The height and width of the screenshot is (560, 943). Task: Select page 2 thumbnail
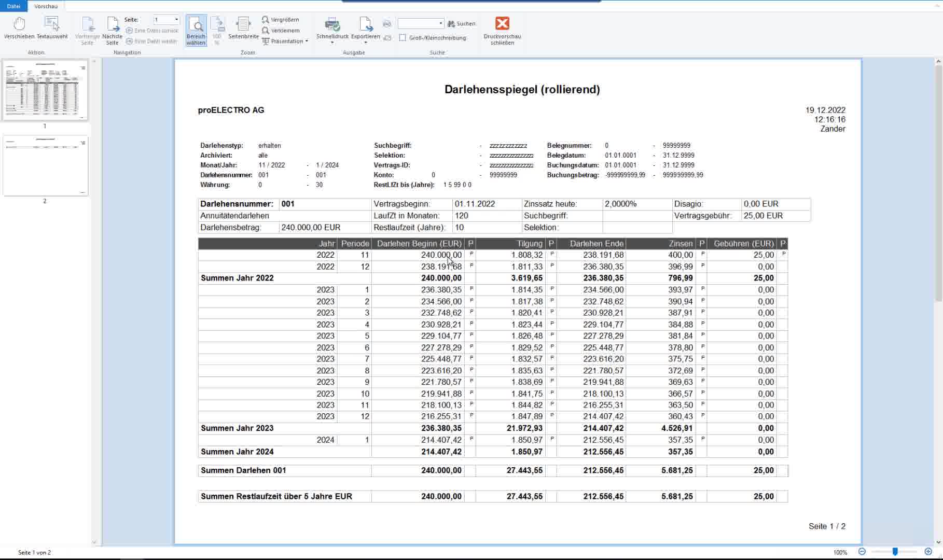point(45,166)
